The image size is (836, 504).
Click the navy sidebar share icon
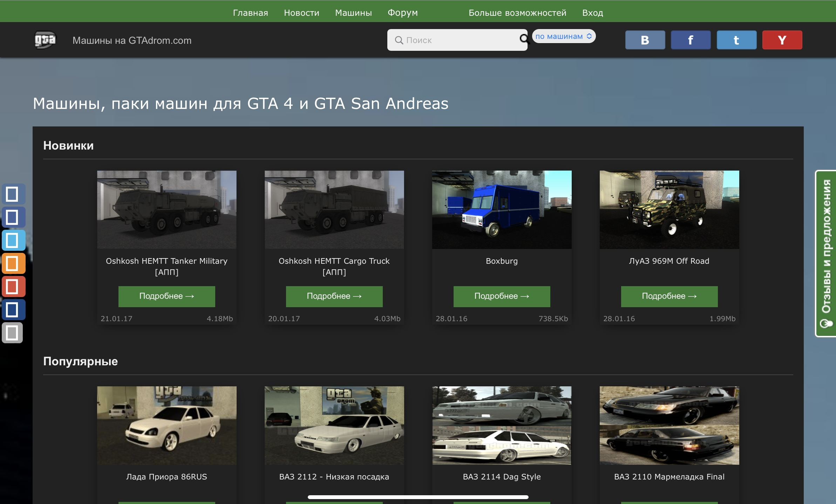coord(14,309)
